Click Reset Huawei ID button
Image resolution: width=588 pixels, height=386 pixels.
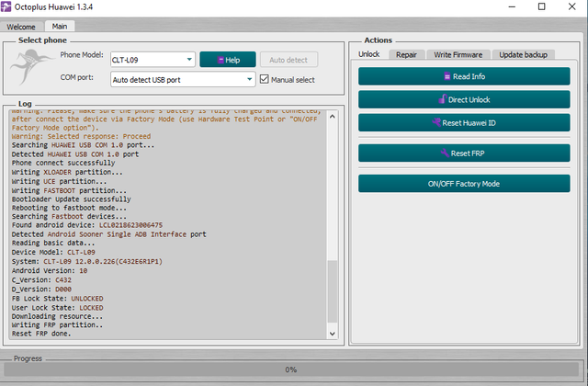pos(464,123)
